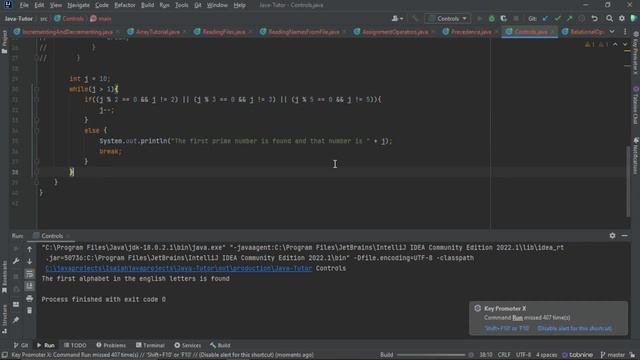The image size is (640, 360).
Task: Toggle the Bookmarks tool window stripe
Action: 4,278
